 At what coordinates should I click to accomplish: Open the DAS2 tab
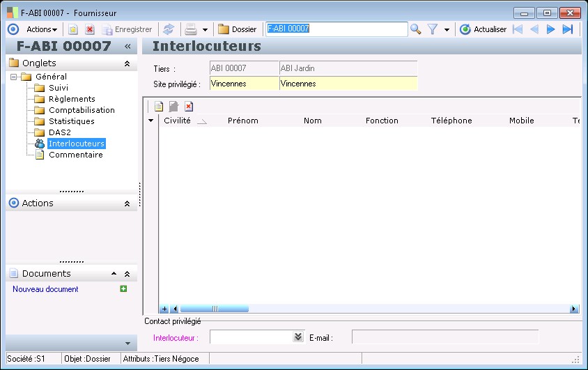point(60,132)
